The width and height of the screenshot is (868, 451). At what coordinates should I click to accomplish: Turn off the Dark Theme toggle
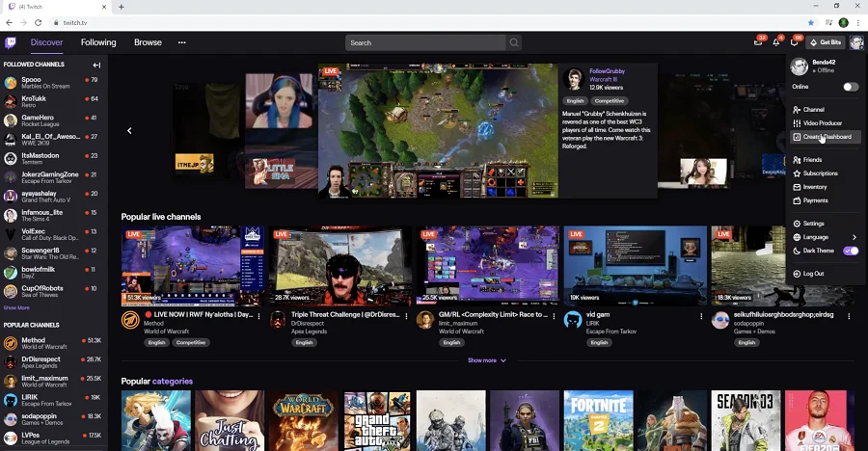[850, 251]
